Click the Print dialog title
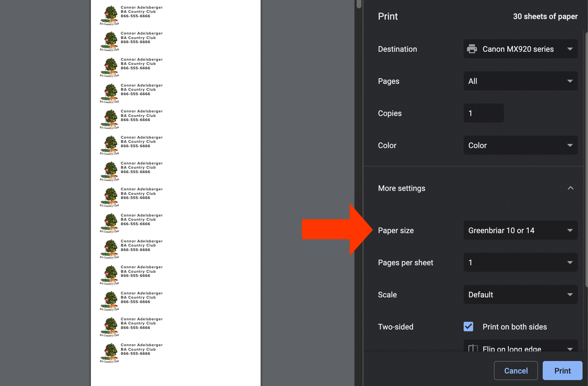This screenshot has width=588, height=386. 388,16
